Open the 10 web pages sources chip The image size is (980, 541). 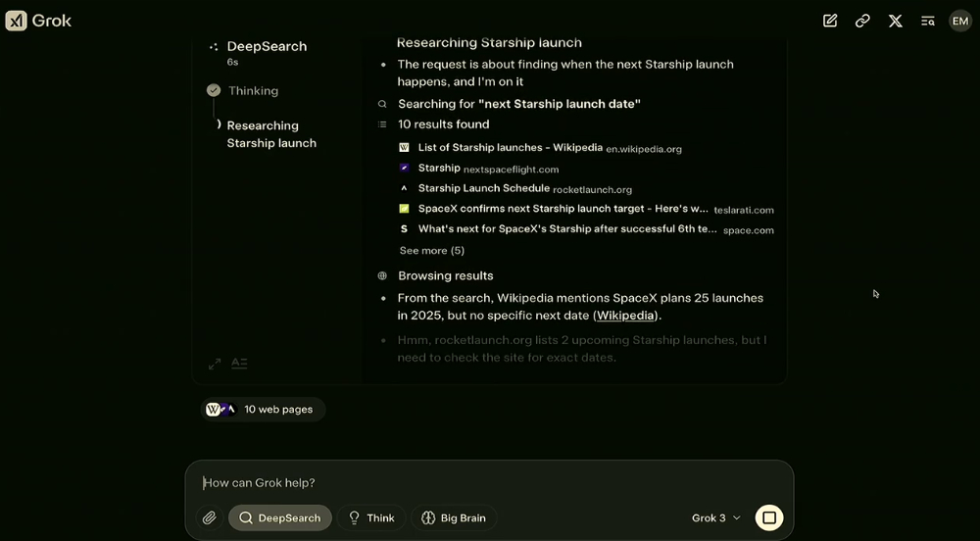tap(263, 410)
